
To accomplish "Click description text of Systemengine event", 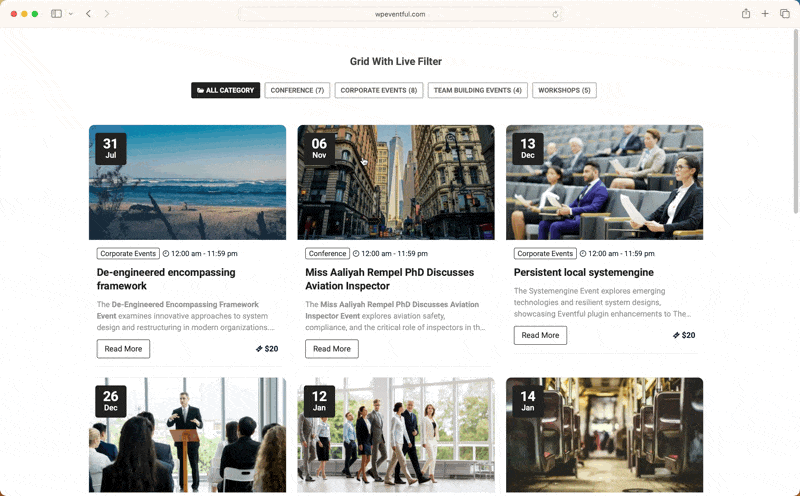I will 603,302.
